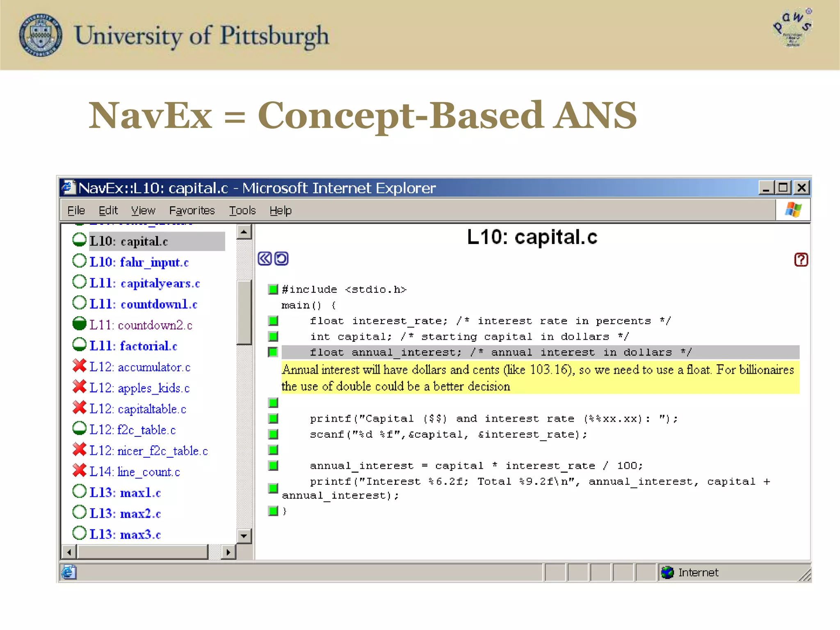Select the highlighted L10: capital.c entry
This screenshot has height=630, width=840.
(x=157, y=241)
